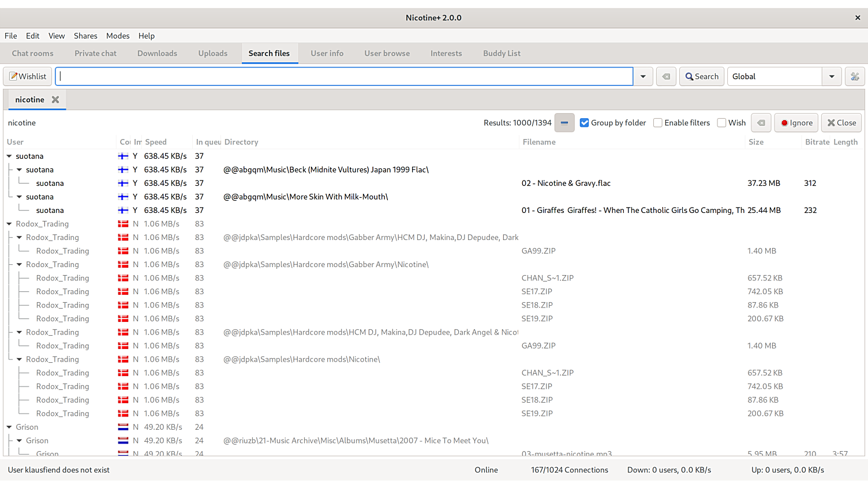Disable Group by folder checkbox
868x488 pixels.
(584, 123)
